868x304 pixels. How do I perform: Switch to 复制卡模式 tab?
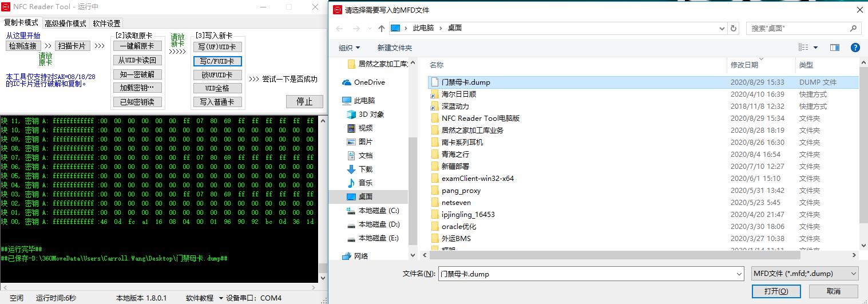[x=21, y=23]
